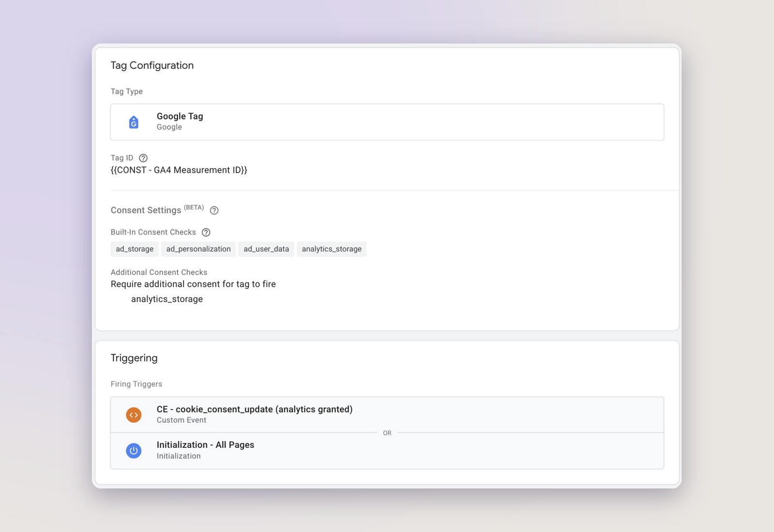The width and height of the screenshot is (774, 532).
Task: Open help icon beside Built-In Consent Checks
Action: click(x=206, y=232)
